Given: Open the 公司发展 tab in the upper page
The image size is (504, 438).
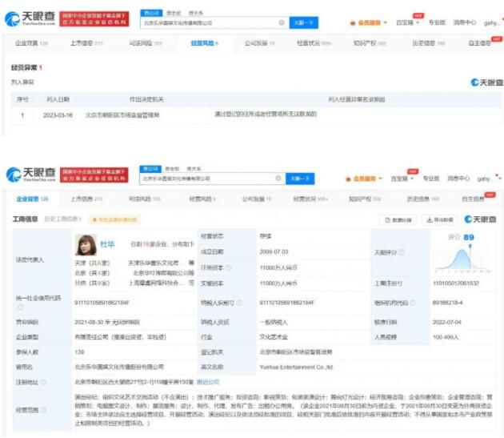Looking at the screenshot, I should point(259,43).
